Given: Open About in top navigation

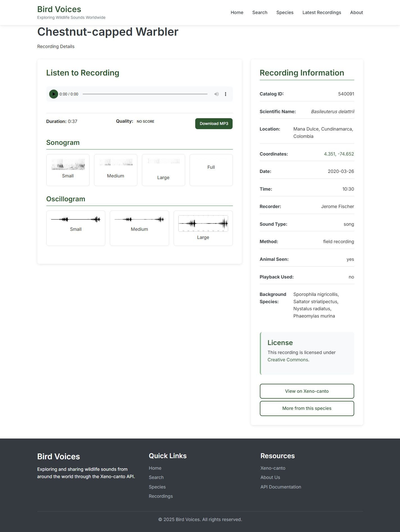Looking at the screenshot, I should [356, 12].
